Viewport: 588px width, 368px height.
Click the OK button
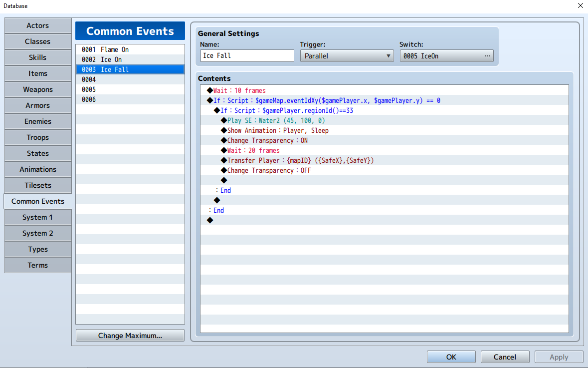451,357
